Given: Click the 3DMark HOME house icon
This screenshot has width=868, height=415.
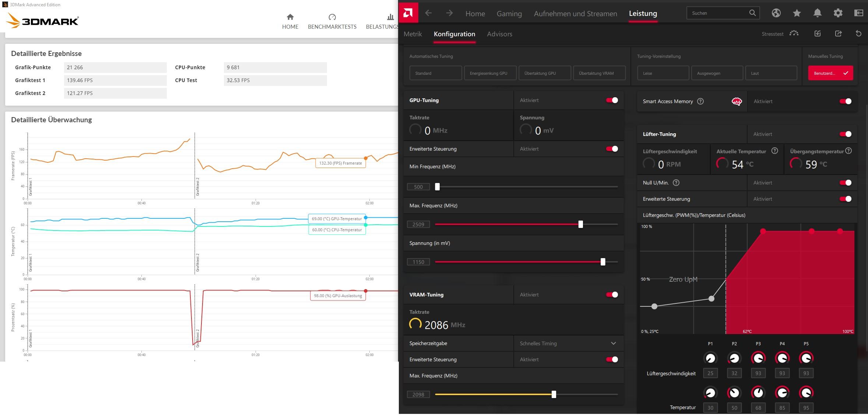Looking at the screenshot, I should [290, 17].
